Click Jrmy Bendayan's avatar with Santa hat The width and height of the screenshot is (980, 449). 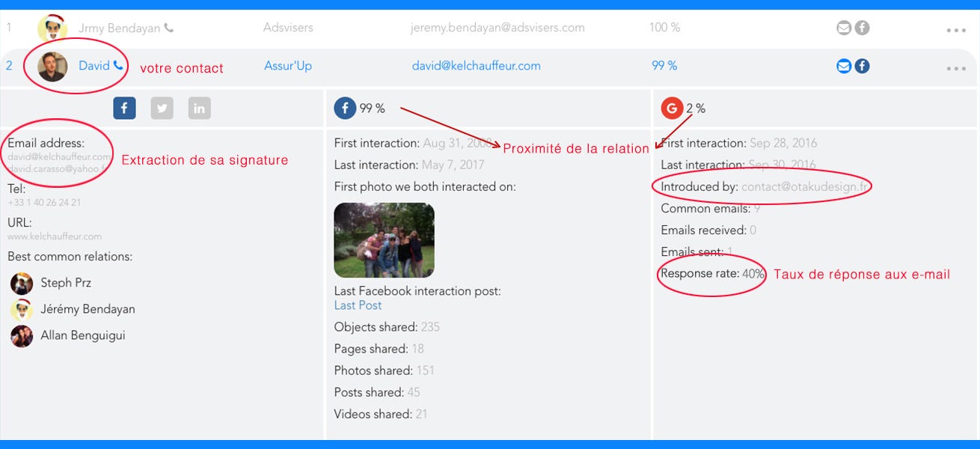[x=52, y=28]
